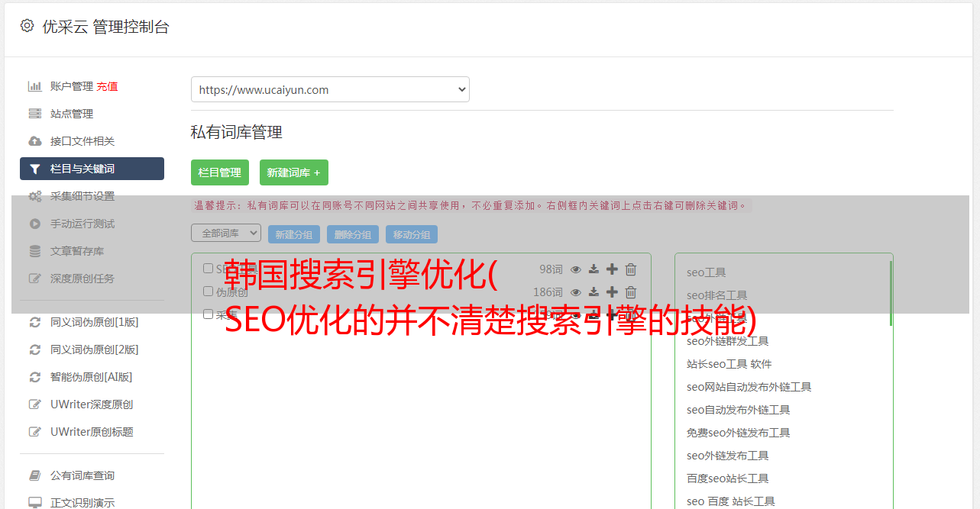This screenshot has height=509, width=980.
Task: Click the 私有词库管理 heading
Action: pos(237,132)
